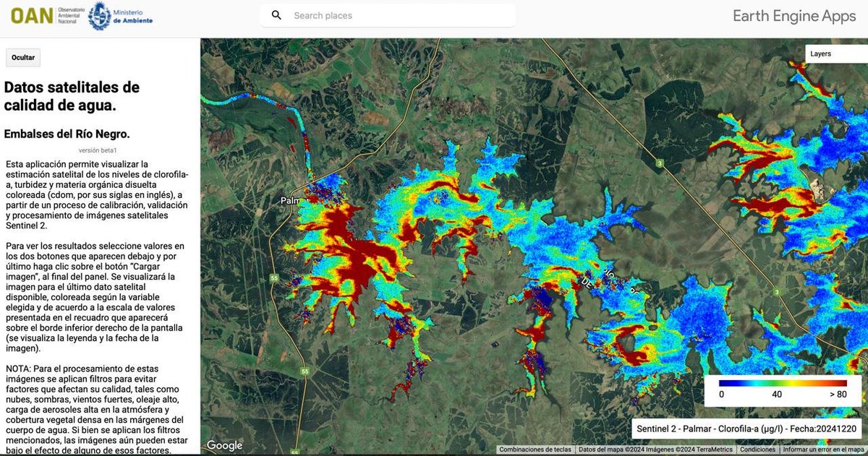Open the Condiciones terms link
Viewport: 868px width, 456px height.
pos(757,449)
